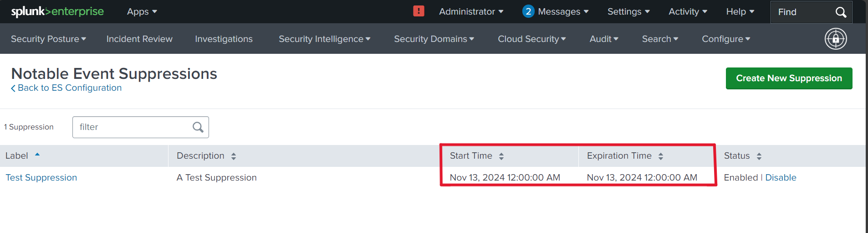Open the Settings dropdown menu
The width and height of the screenshot is (868, 233).
[628, 12]
